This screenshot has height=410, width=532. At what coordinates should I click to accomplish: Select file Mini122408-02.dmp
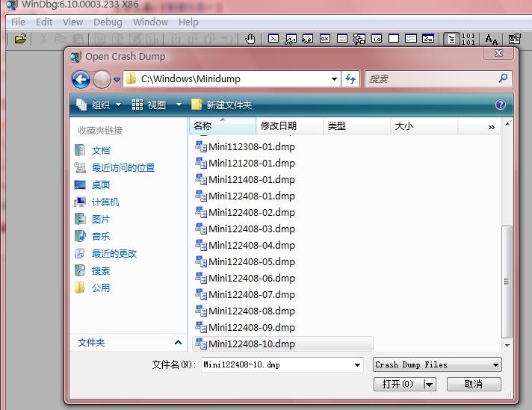click(245, 213)
